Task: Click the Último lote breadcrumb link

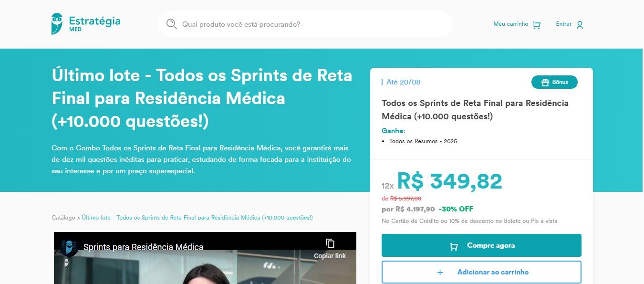Action: (x=197, y=218)
